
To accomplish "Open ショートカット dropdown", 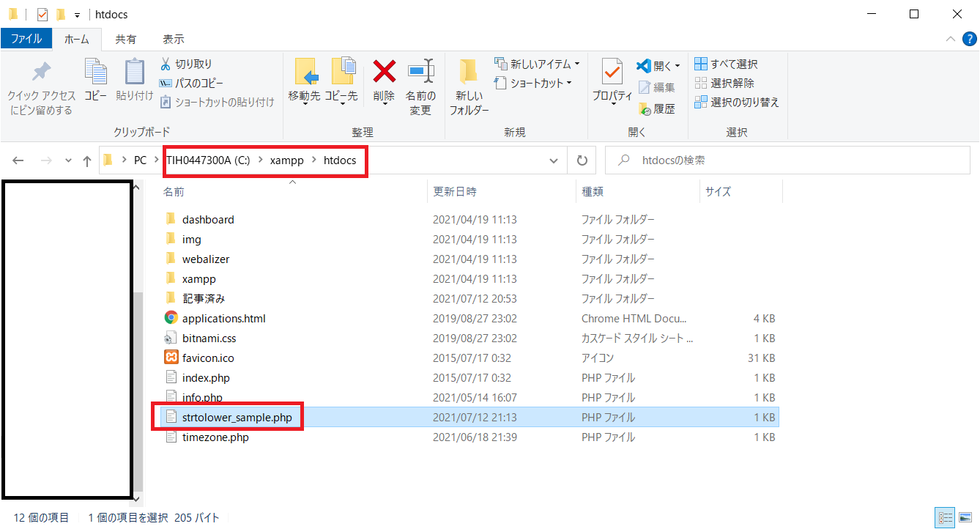I will [x=533, y=84].
